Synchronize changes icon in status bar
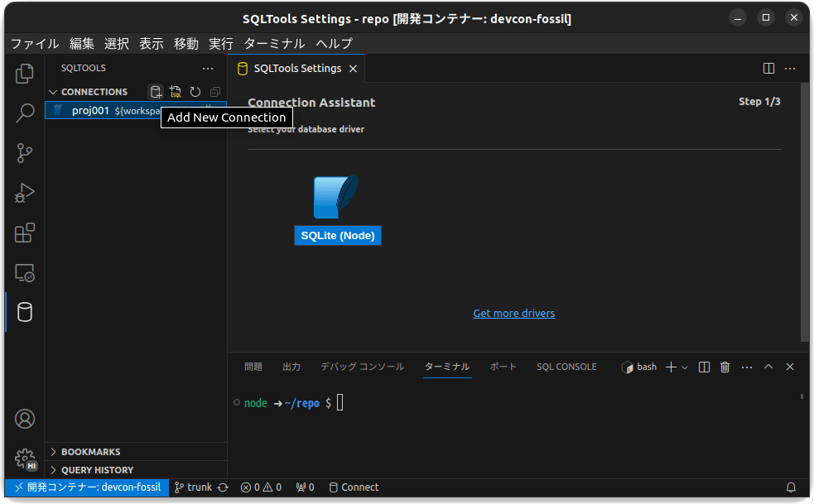814x504 pixels. click(x=224, y=488)
